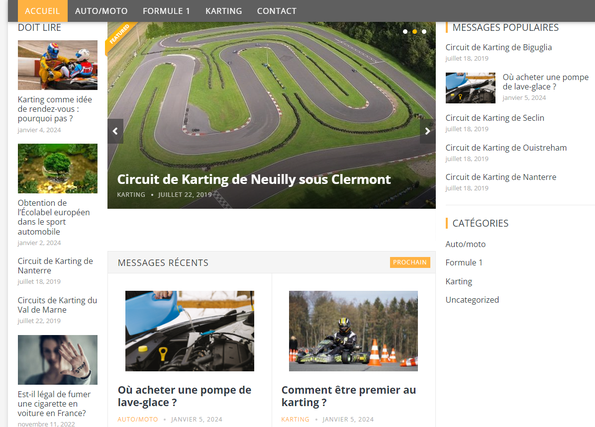Open the Auto/Moto menu item
The image size is (595, 427).
click(101, 11)
